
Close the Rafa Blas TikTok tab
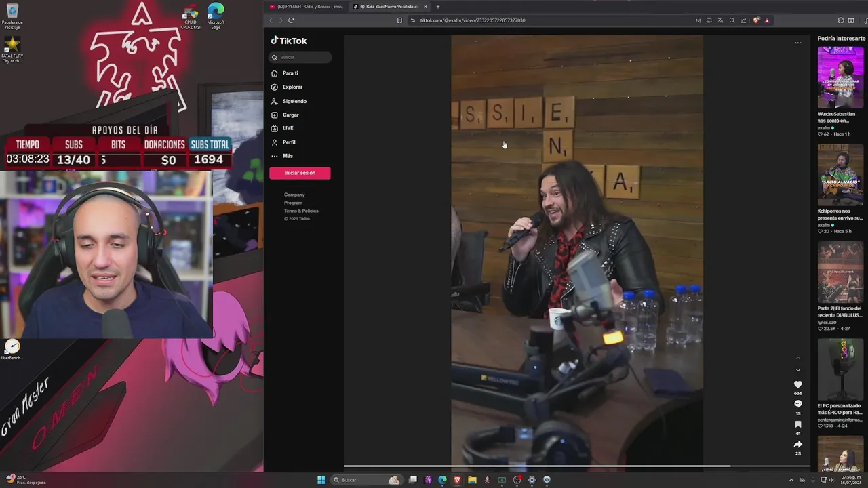pos(425,7)
